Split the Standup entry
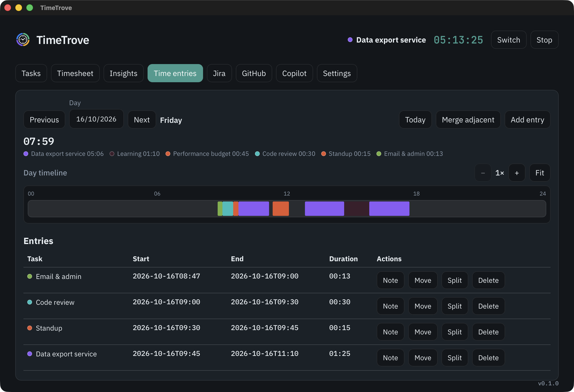This screenshot has height=392, width=574. click(454, 332)
